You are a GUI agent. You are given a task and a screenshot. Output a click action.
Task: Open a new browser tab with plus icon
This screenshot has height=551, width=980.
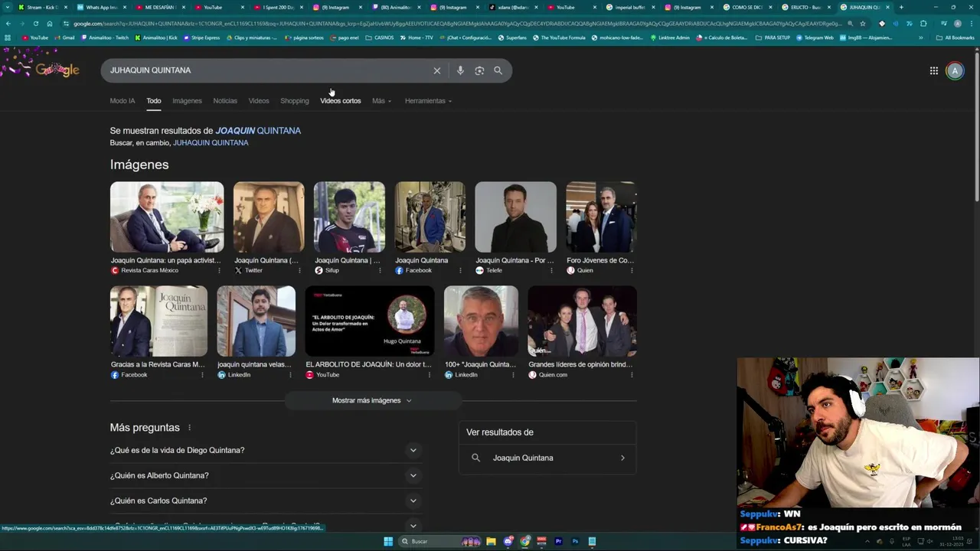pyautogui.click(x=901, y=7)
